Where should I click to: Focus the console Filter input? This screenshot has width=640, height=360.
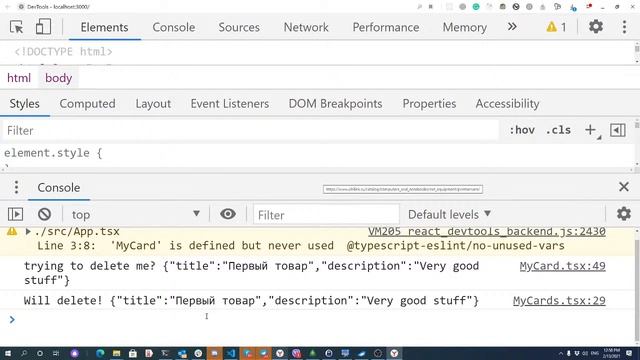point(326,215)
